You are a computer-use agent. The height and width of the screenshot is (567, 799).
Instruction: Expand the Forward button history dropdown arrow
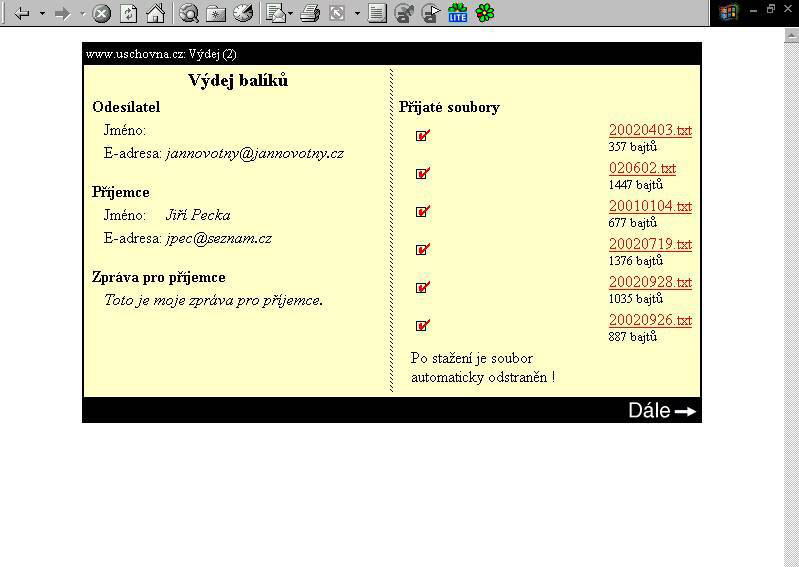[82, 14]
